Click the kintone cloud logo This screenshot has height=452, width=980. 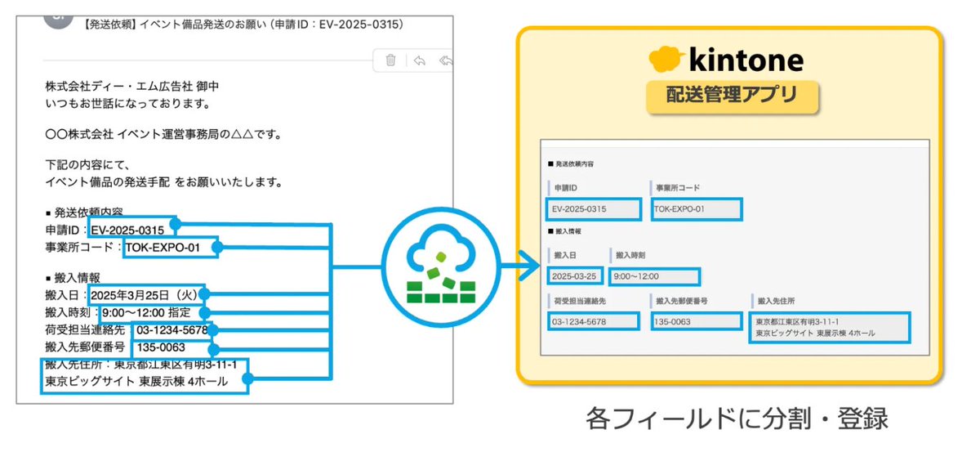[666, 60]
